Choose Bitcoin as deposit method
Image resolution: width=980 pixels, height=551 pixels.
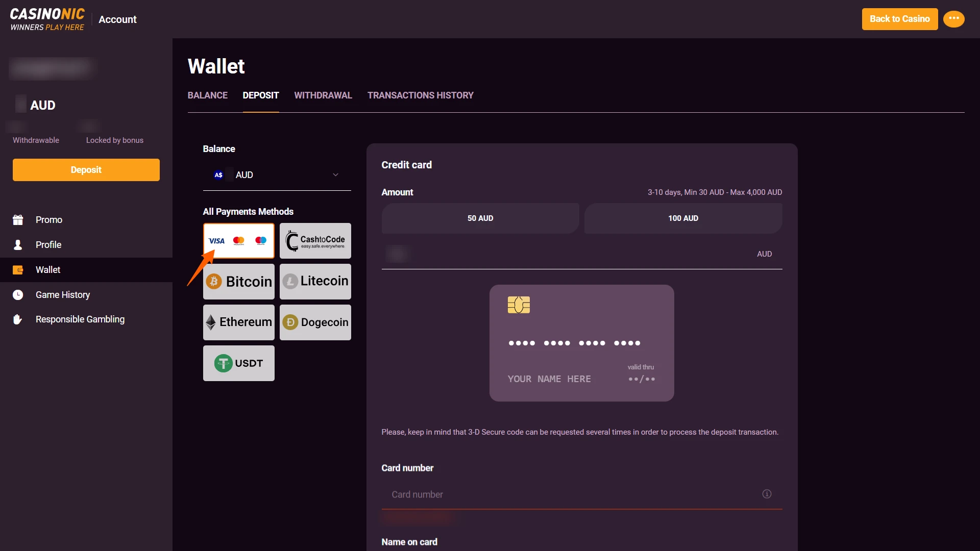[238, 282]
